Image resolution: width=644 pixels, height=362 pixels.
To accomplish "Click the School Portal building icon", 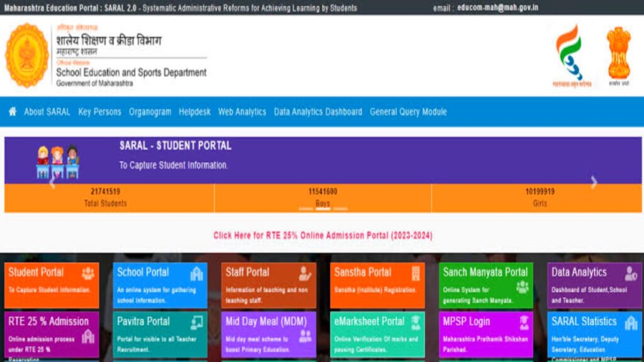I will (196, 273).
